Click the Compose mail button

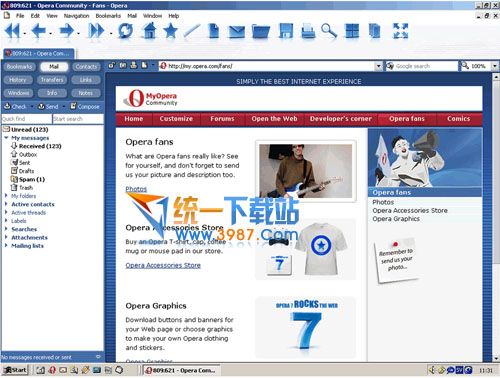point(85,107)
